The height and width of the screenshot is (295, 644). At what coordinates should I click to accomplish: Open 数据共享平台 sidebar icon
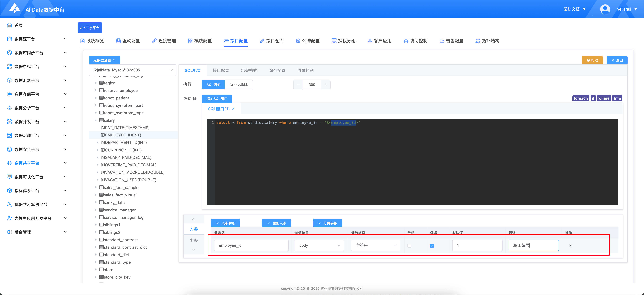[x=9, y=163]
